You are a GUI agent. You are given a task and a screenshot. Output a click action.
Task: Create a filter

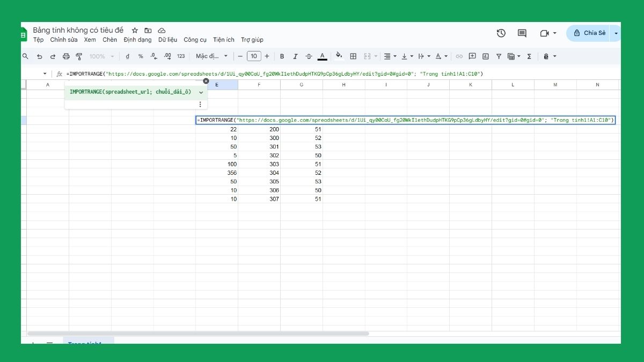(498, 56)
